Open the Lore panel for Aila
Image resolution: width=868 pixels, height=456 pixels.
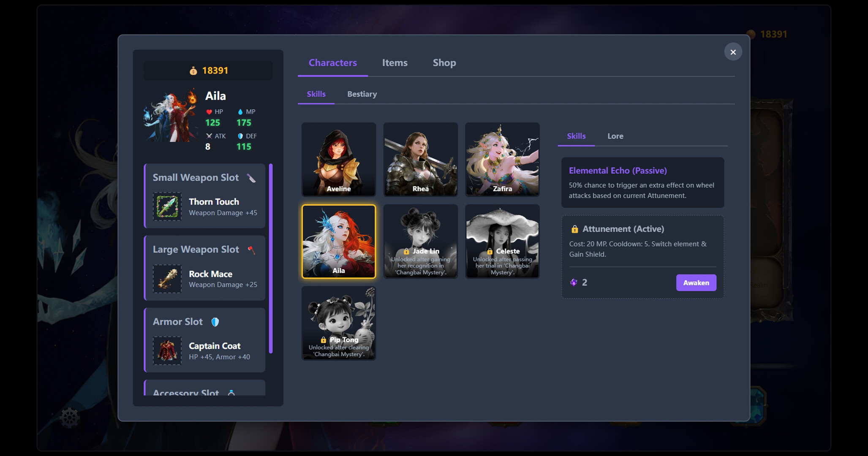coord(615,136)
